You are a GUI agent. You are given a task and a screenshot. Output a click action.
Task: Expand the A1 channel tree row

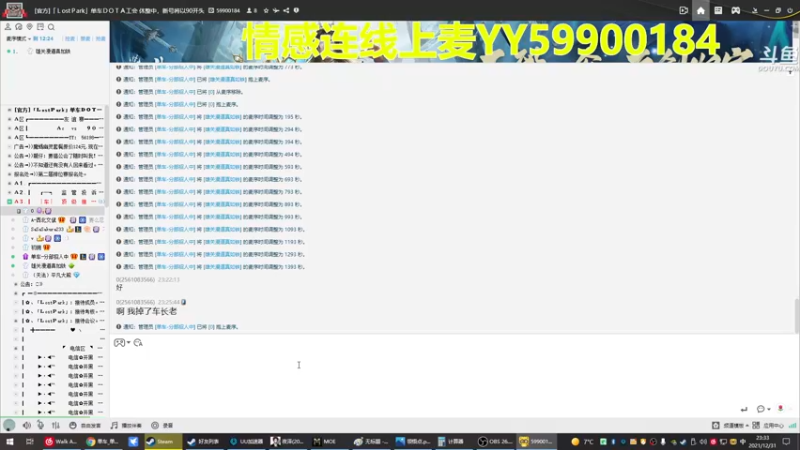click(9, 183)
